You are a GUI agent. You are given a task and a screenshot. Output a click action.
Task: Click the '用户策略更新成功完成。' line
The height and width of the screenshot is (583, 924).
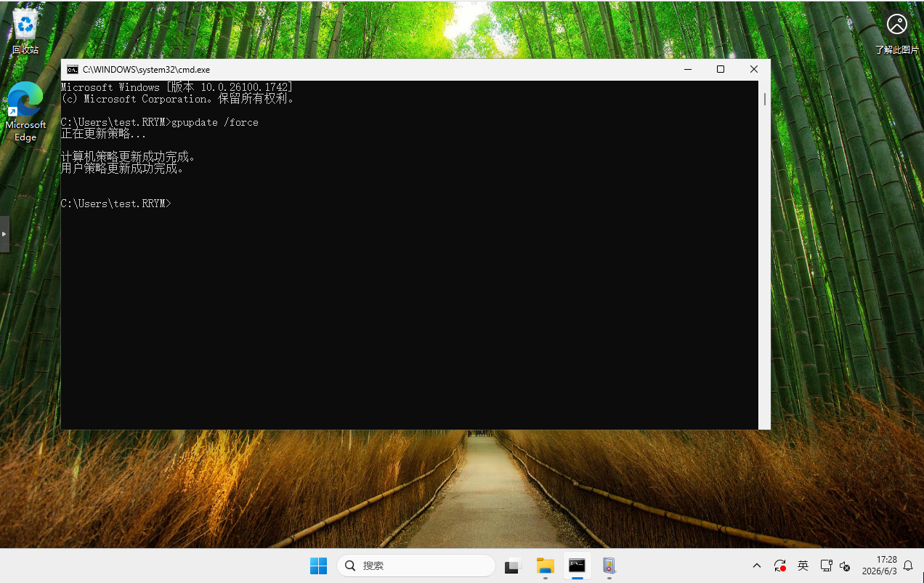tap(123, 169)
